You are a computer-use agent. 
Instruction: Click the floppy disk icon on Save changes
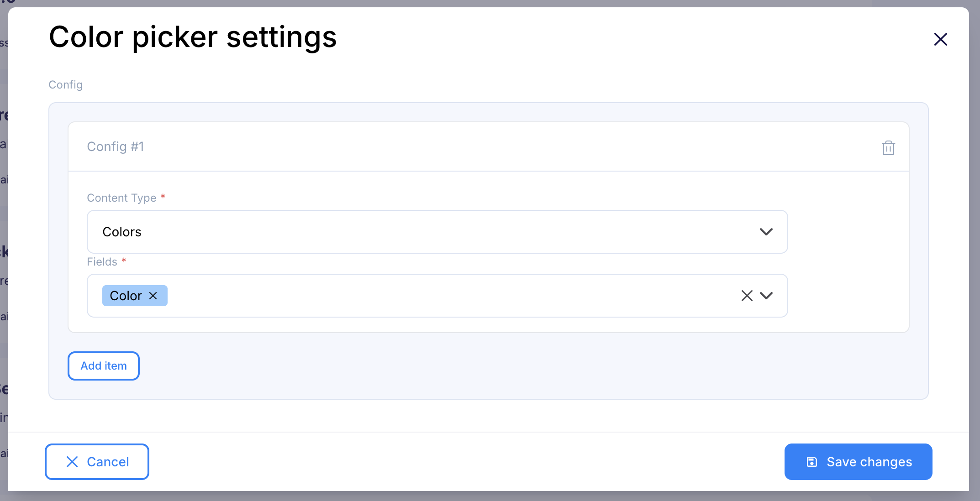[811, 462]
